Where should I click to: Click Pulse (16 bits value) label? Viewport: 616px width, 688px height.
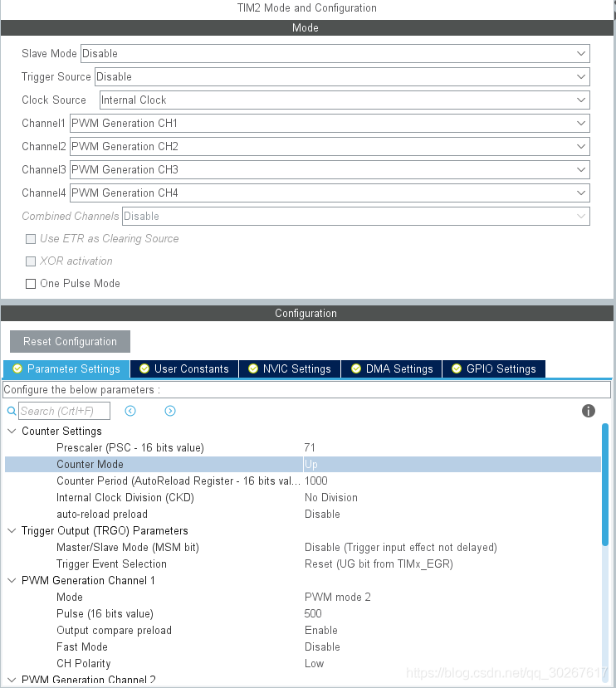click(105, 613)
